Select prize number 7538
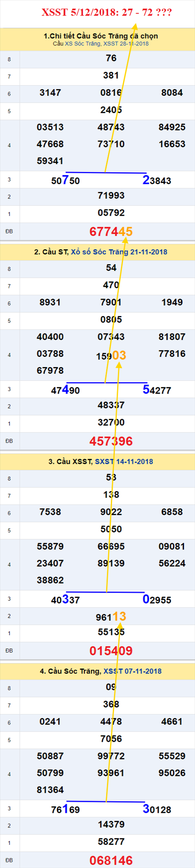The width and height of the screenshot is (195, 868). point(50,512)
